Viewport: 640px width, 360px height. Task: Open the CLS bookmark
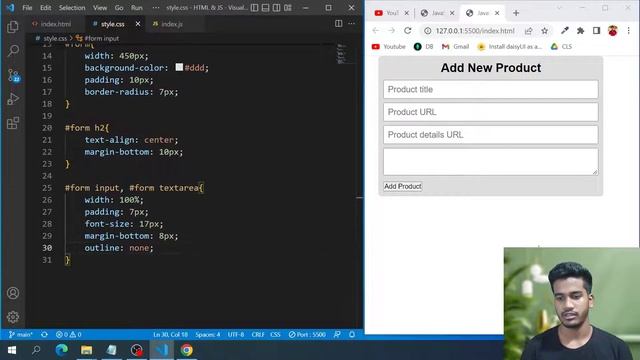coord(561,47)
